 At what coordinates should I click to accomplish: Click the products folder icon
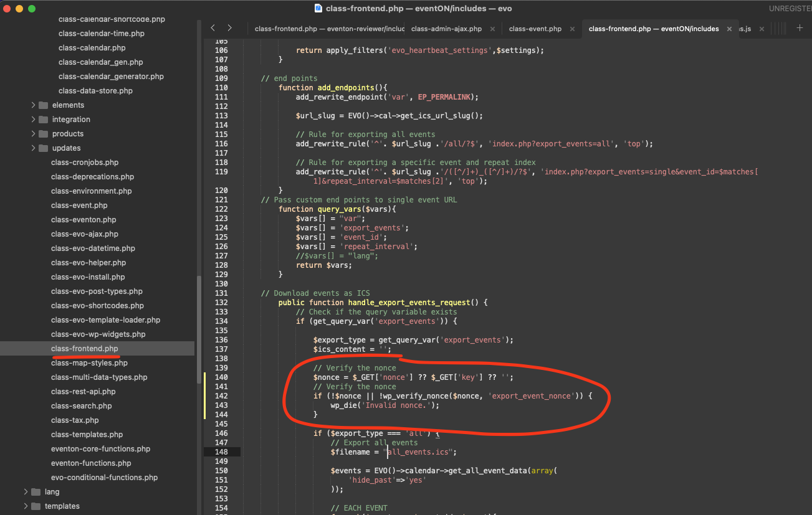coord(43,134)
